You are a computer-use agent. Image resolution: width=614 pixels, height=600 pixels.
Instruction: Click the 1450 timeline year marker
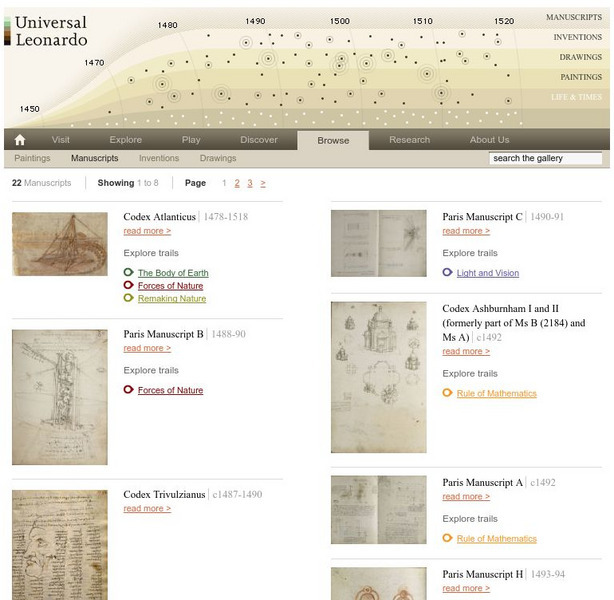[30, 109]
